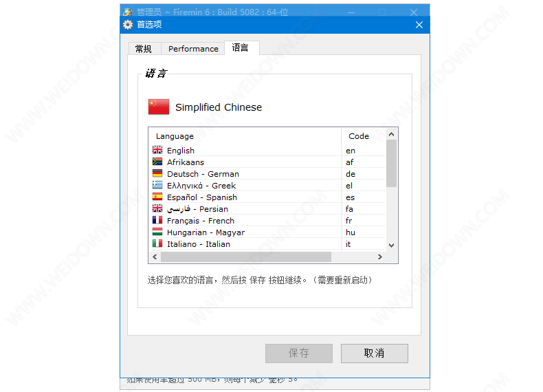Click the German flag icon
This screenshot has height=392, width=543.
tap(157, 173)
